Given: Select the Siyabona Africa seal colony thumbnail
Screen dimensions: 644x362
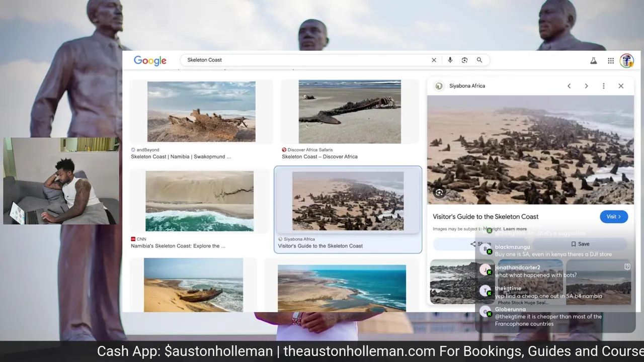Looking at the screenshot, I should tap(348, 201).
